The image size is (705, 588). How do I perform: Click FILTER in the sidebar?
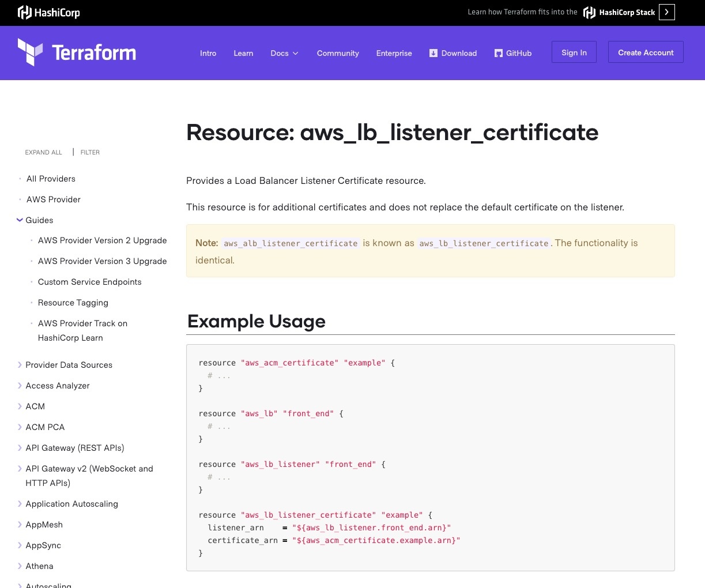click(90, 152)
